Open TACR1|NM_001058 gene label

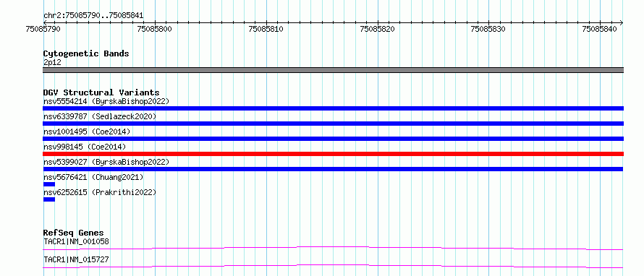(77, 241)
